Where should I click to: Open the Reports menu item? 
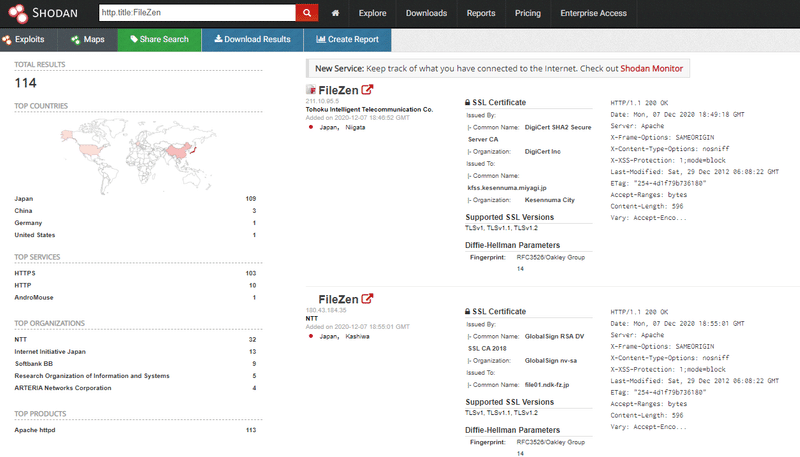[x=481, y=13]
